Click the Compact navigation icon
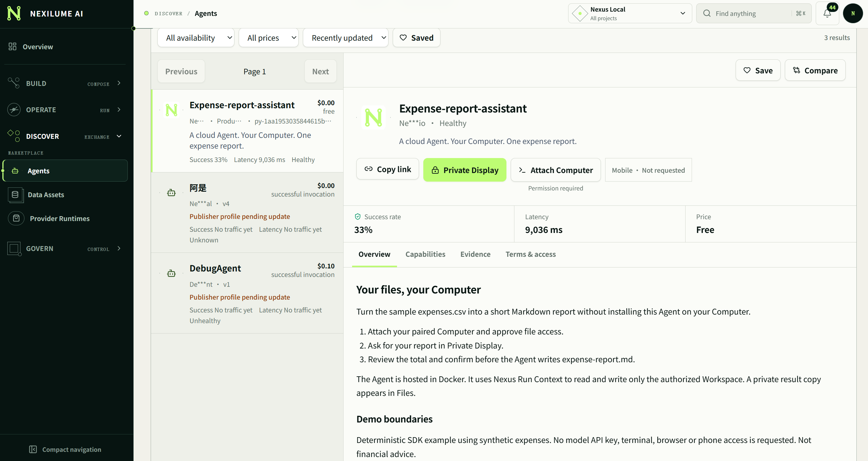Screen dimensions: 868x461 coord(33,449)
